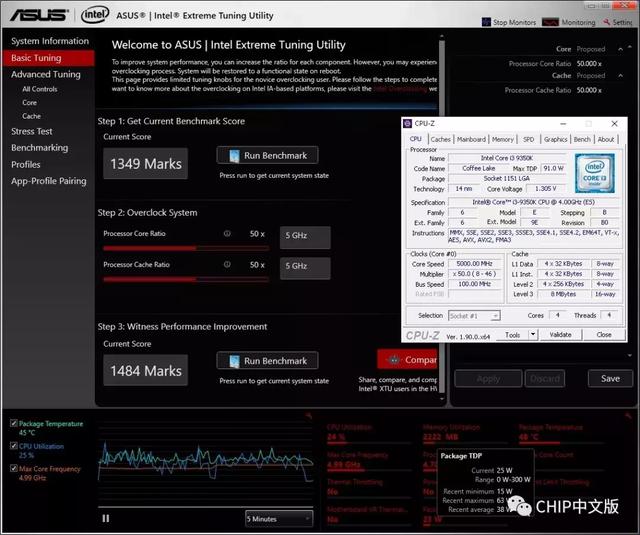Open the Socket #1 selection dropdown in CPU-Z
Image resolution: width=640 pixels, height=535 pixels.
[x=474, y=315]
